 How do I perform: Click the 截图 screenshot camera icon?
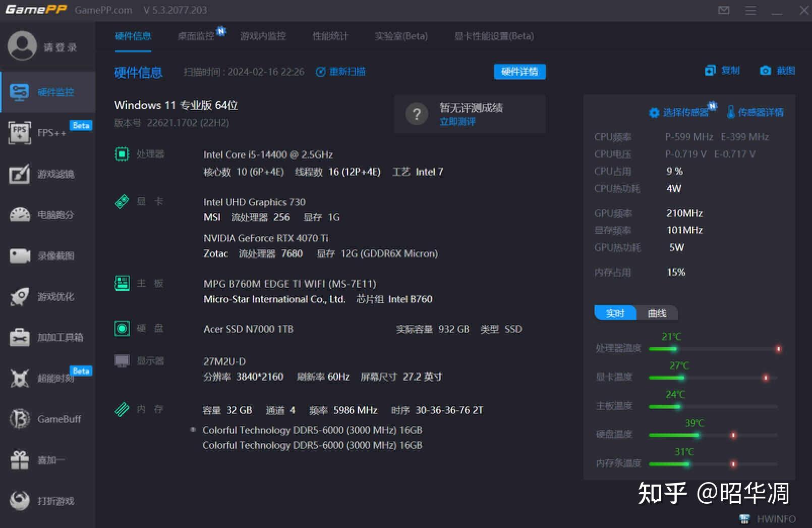766,71
